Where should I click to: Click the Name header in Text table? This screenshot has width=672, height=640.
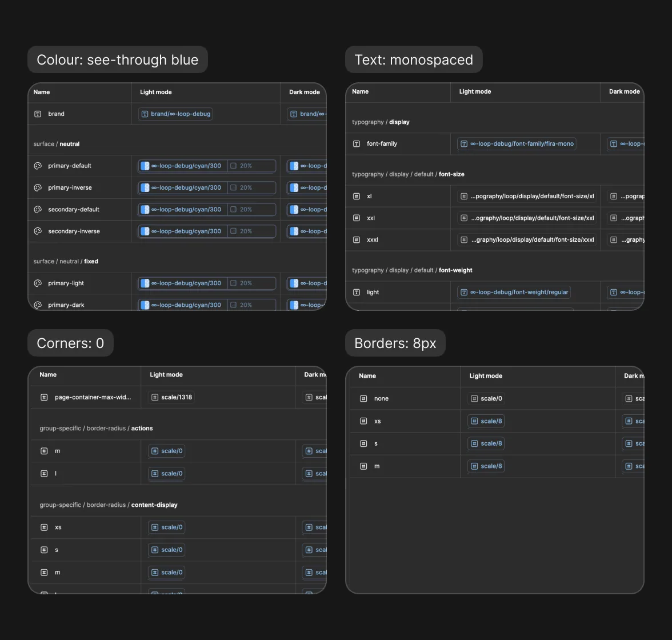[x=360, y=92]
